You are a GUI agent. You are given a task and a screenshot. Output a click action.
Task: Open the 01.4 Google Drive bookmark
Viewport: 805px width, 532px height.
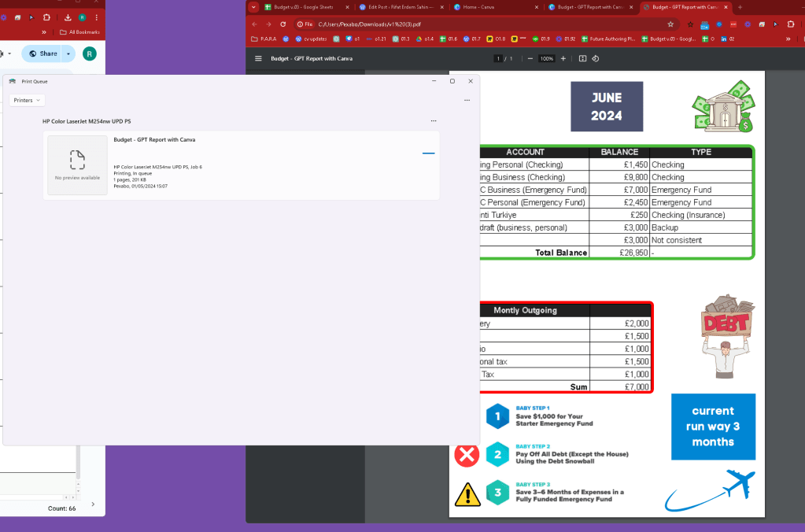425,39
